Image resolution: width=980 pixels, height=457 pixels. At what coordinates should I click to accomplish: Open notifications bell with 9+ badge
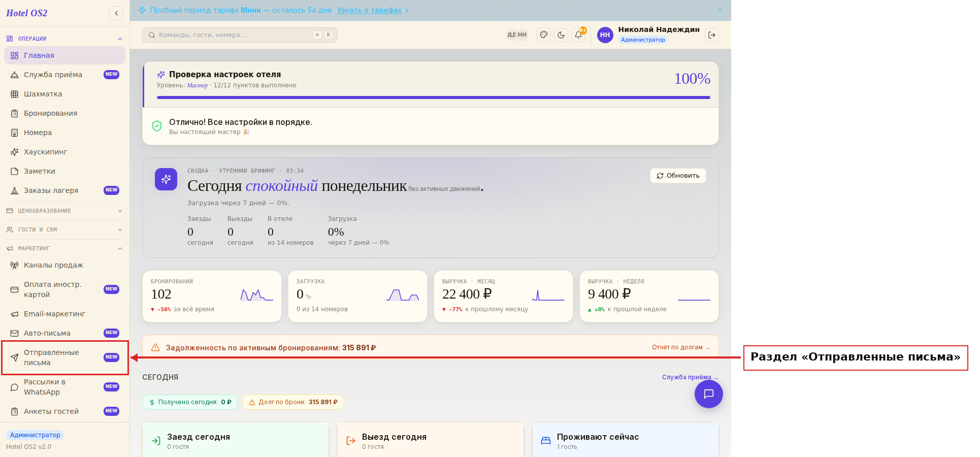pos(578,35)
